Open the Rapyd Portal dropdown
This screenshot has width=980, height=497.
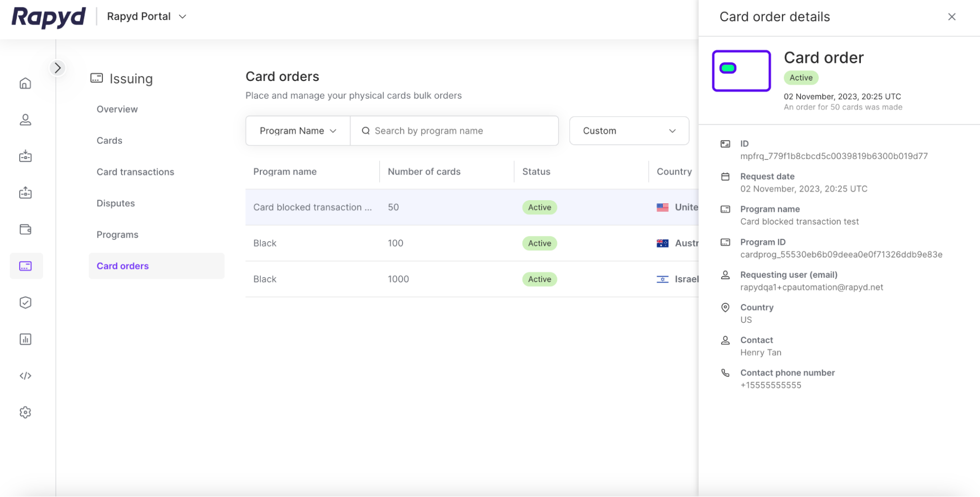tap(147, 17)
